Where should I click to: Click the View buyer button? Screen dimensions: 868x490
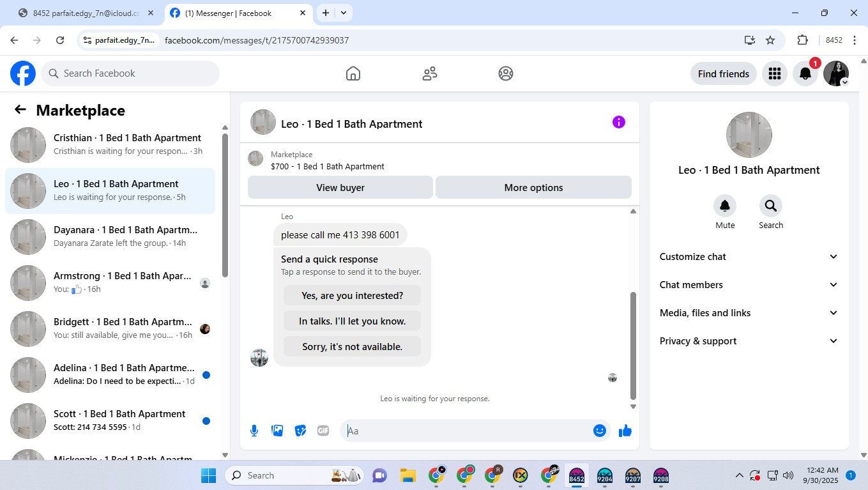click(x=340, y=188)
